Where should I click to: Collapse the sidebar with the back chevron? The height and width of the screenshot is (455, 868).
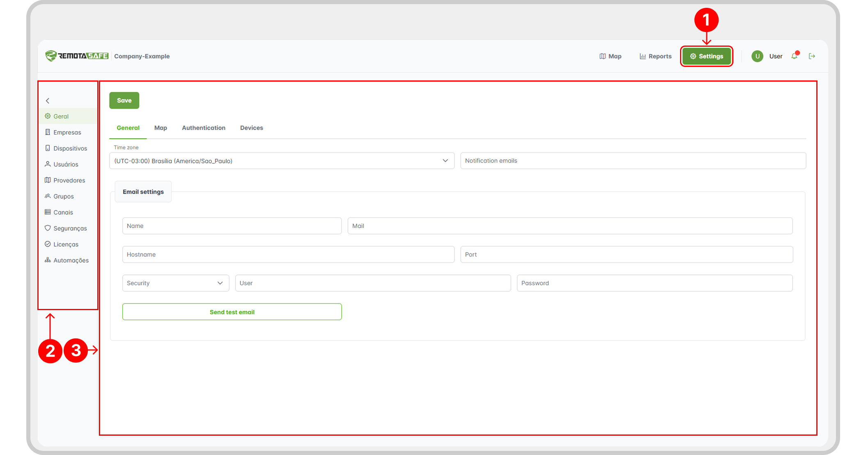(48, 101)
